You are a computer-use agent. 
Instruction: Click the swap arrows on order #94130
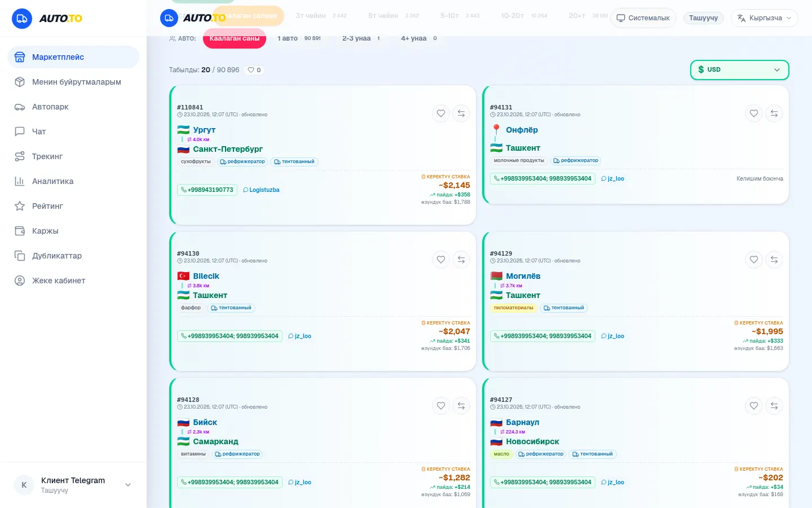tap(461, 260)
